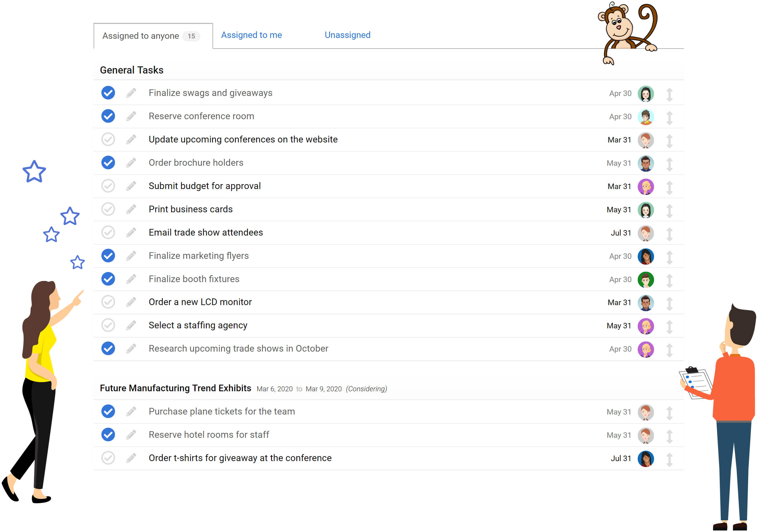Open the Unassigned tab
758x532 pixels.
[347, 35]
